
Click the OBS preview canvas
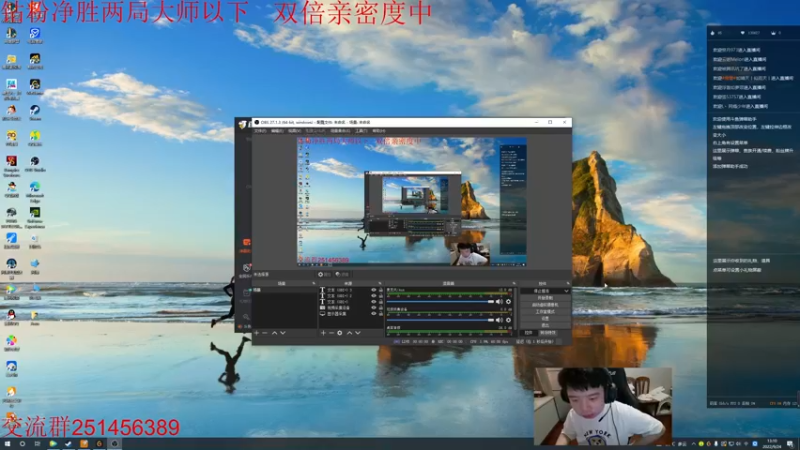(x=412, y=202)
